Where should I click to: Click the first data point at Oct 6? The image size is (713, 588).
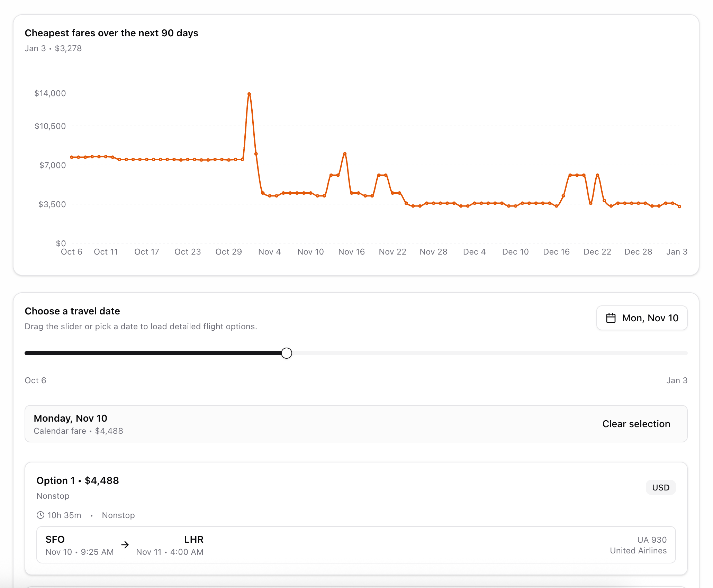(72, 157)
